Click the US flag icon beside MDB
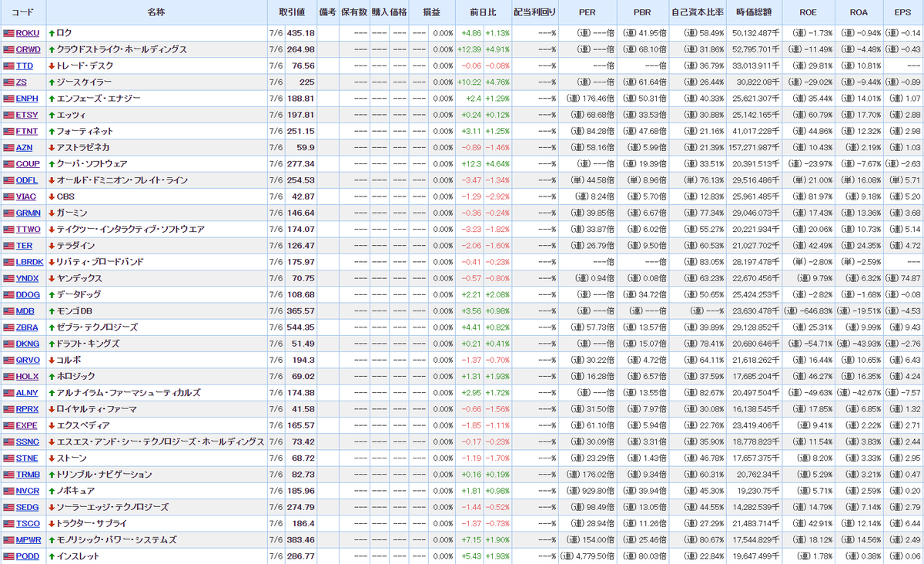Screen dimensions: 924x564 click(8, 311)
